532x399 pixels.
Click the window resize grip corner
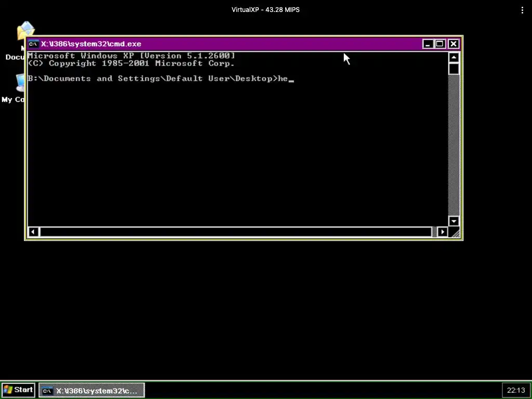[x=455, y=232]
